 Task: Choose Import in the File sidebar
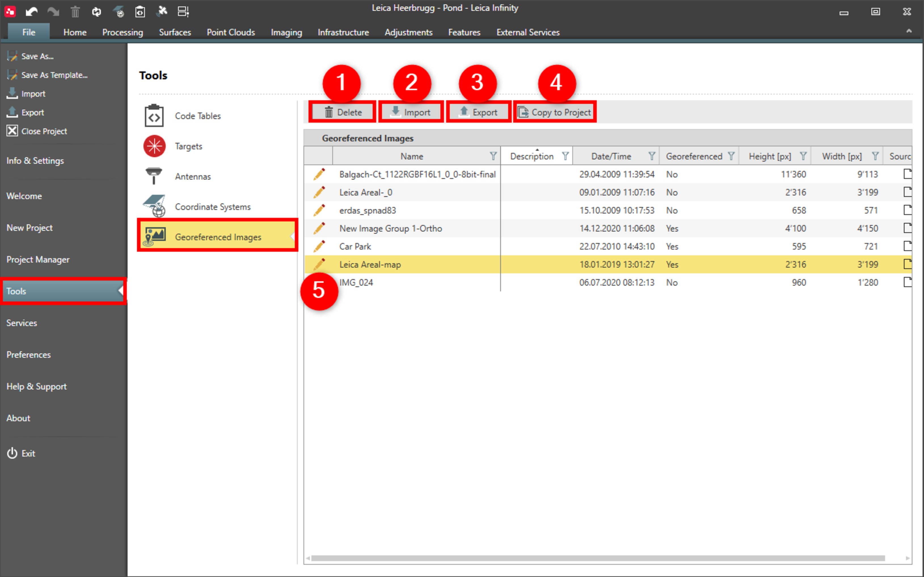(x=26, y=93)
